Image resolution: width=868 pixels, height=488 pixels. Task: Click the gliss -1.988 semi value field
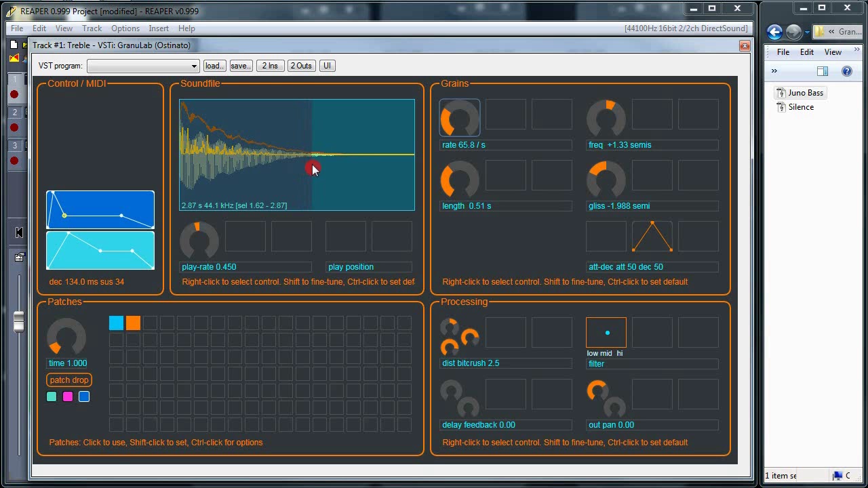pyautogui.click(x=652, y=206)
